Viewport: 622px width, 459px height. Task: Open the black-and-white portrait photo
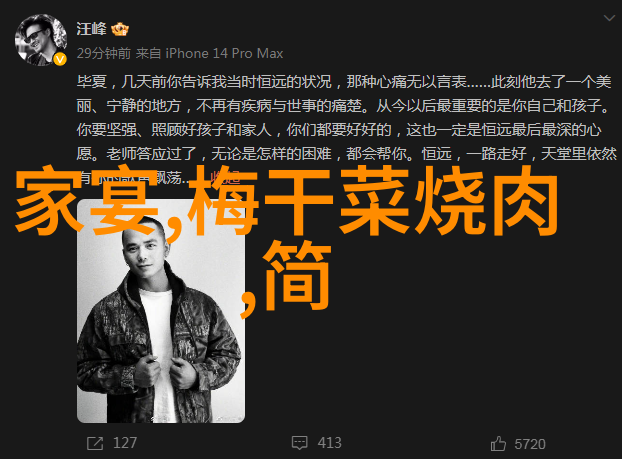point(161,311)
